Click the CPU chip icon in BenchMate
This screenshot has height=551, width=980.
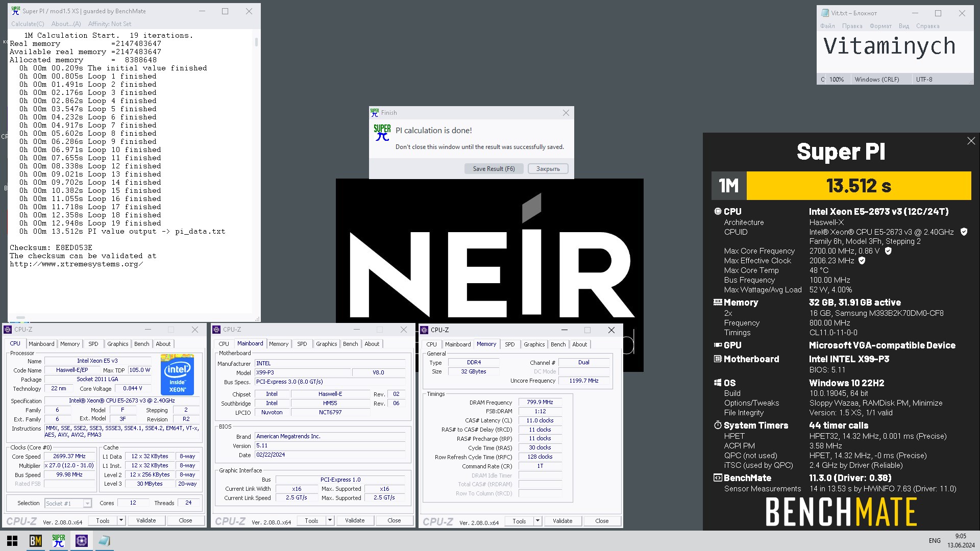click(718, 212)
